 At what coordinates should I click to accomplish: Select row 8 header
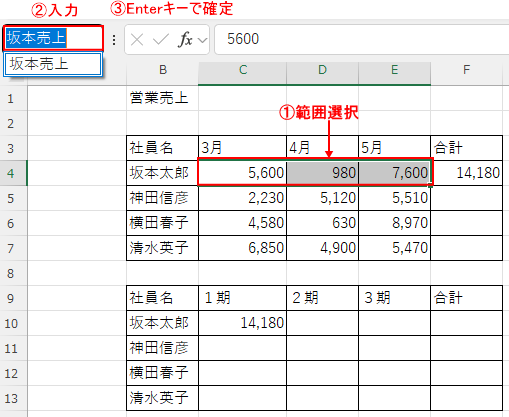(13, 273)
